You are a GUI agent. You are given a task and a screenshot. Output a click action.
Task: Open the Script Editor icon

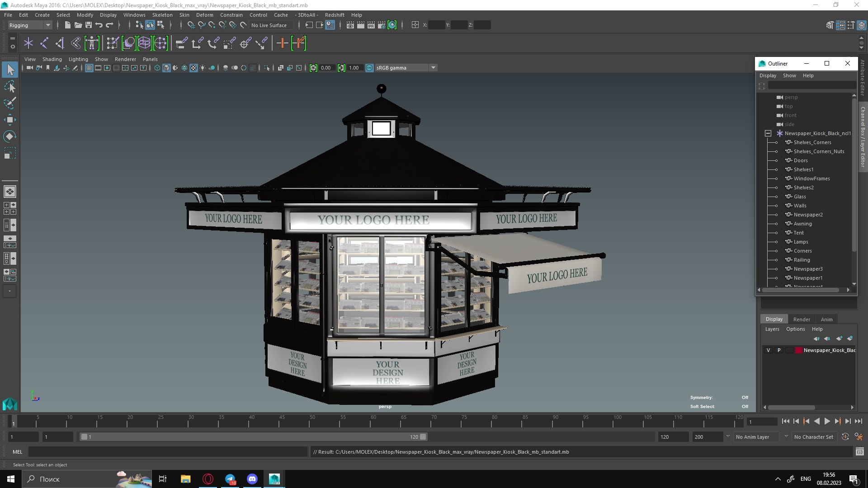click(x=859, y=451)
